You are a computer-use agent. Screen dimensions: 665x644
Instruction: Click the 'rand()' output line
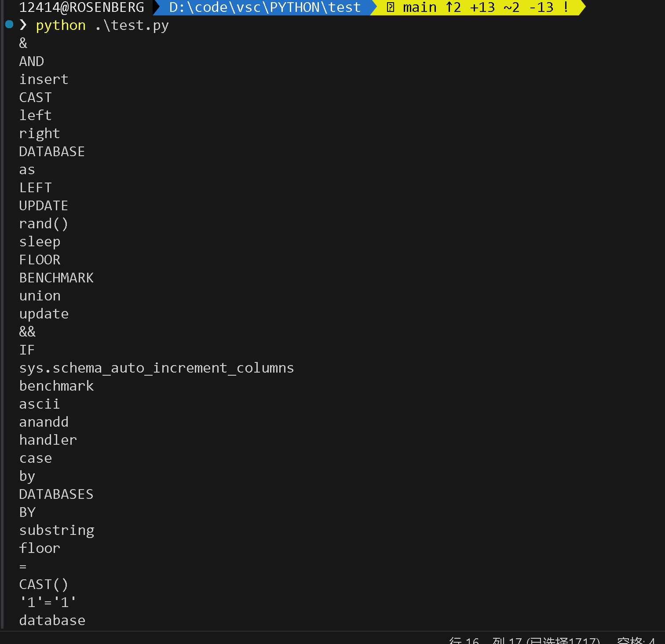44,223
